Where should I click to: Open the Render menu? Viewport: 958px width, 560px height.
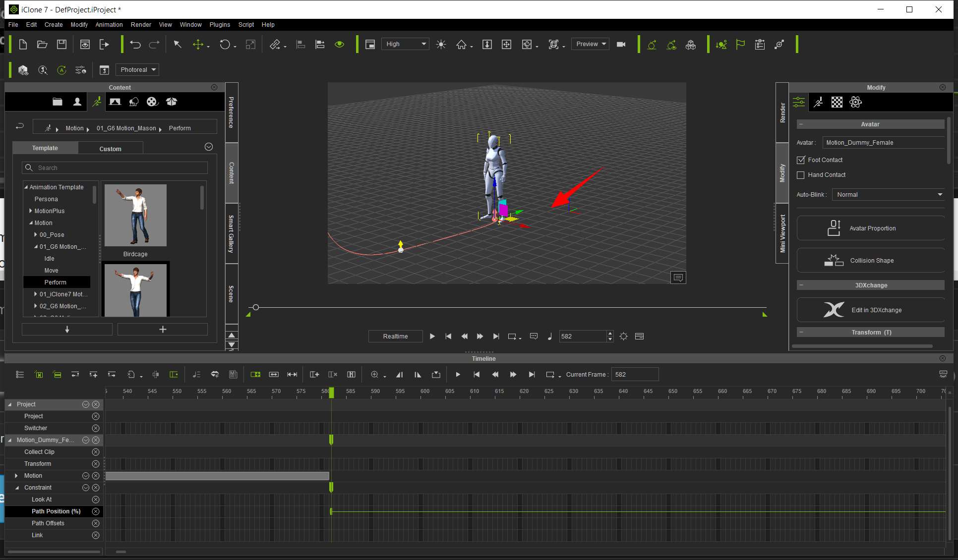pos(141,25)
